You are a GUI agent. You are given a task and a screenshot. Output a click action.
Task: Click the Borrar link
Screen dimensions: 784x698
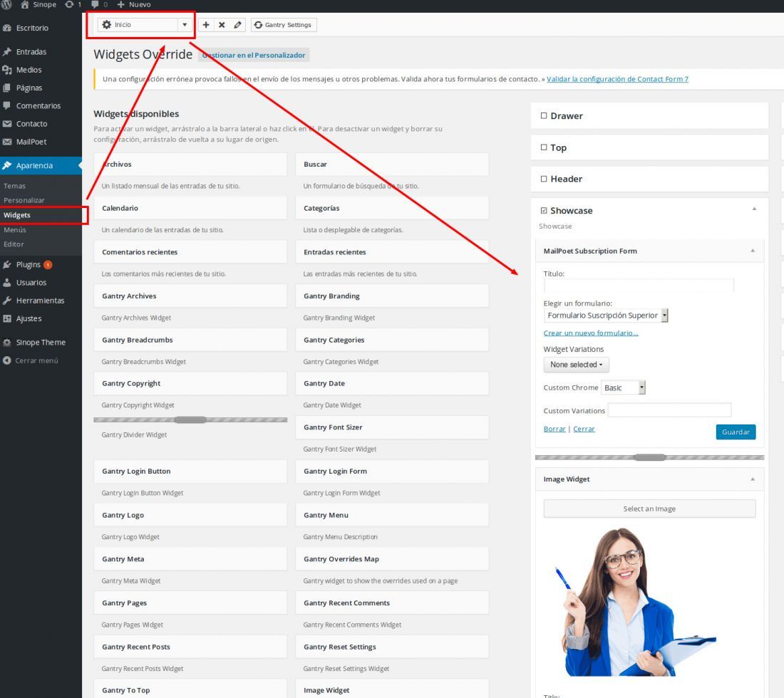[555, 429]
